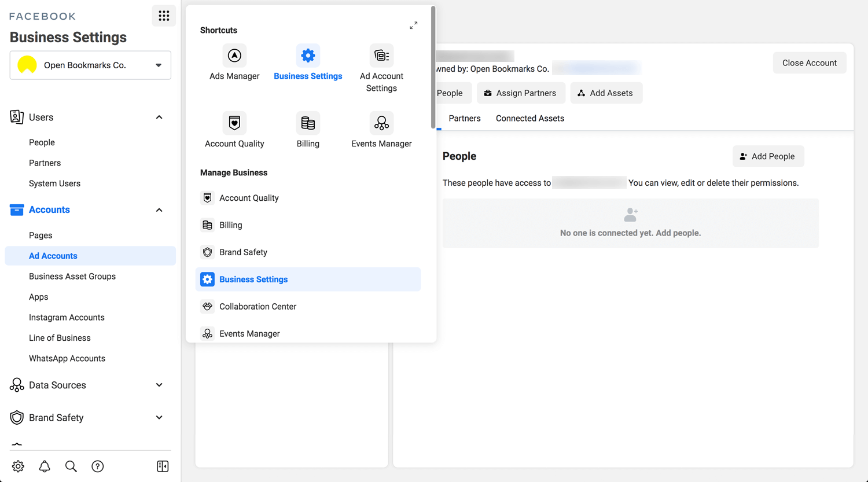The height and width of the screenshot is (482, 868).
Task: Open System Users in sidebar
Action: point(54,183)
